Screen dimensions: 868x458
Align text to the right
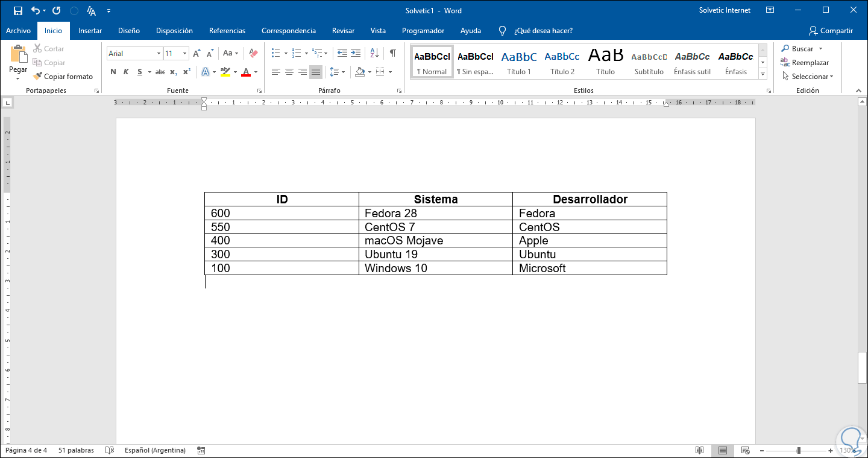click(303, 72)
